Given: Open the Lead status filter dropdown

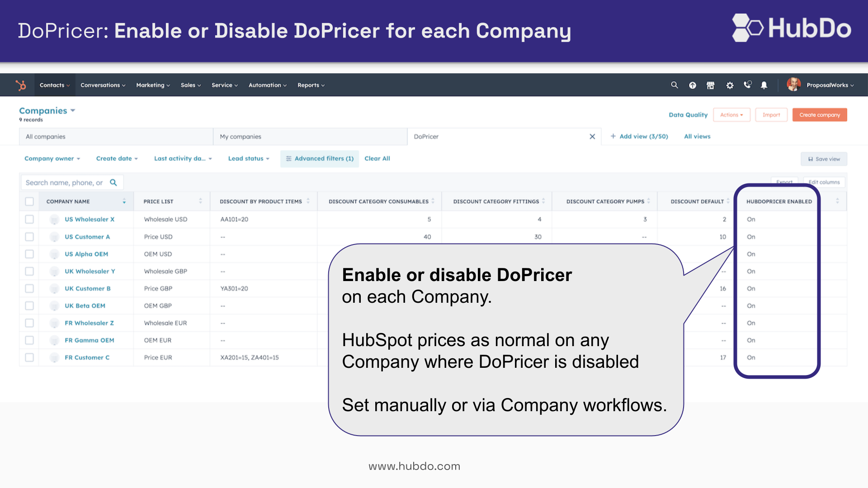Looking at the screenshot, I should click(x=249, y=159).
